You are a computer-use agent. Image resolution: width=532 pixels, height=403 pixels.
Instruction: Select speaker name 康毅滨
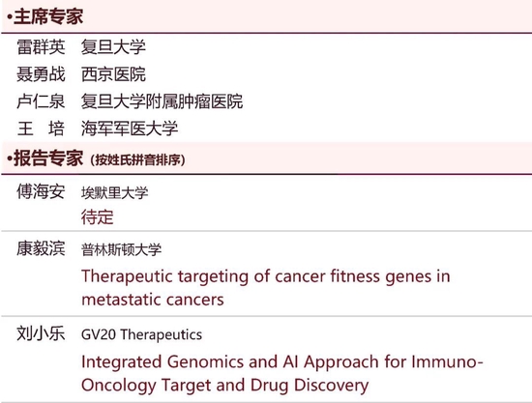pyautogui.click(x=41, y=248)
